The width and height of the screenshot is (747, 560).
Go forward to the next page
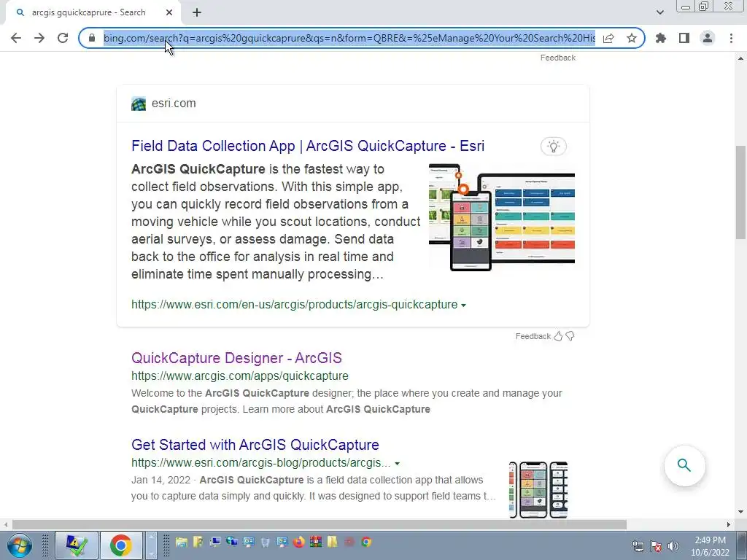pos(39,38)
